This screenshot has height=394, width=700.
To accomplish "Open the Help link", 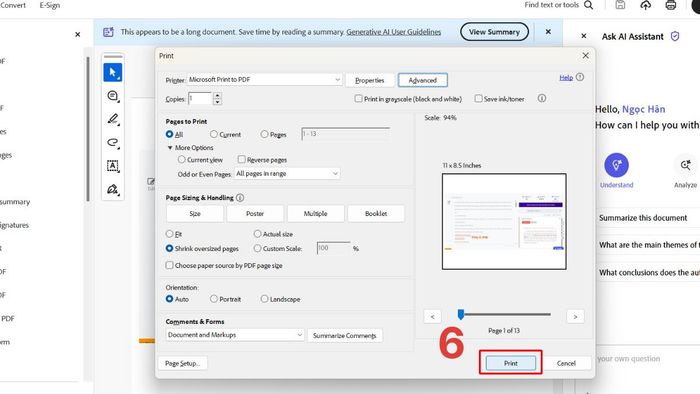I will [x=566, y=78].
